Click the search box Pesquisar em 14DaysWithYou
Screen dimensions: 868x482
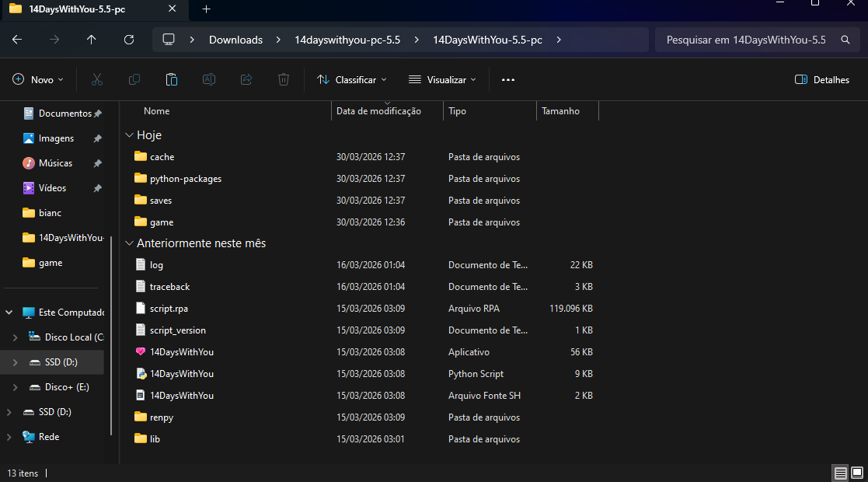point(746,40)
